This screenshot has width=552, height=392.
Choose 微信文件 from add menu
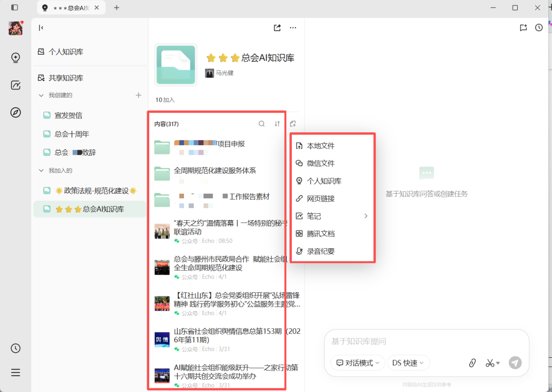click(332, 163)
